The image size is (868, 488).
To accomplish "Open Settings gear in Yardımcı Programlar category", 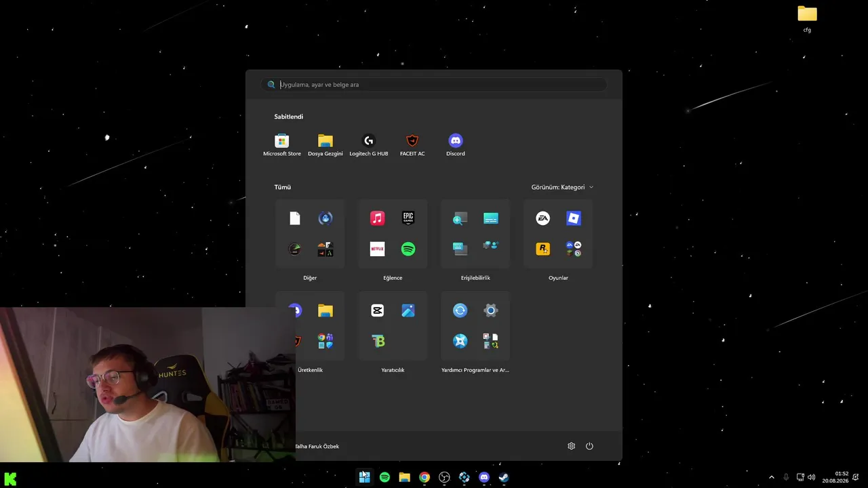I will pos(491,310).
